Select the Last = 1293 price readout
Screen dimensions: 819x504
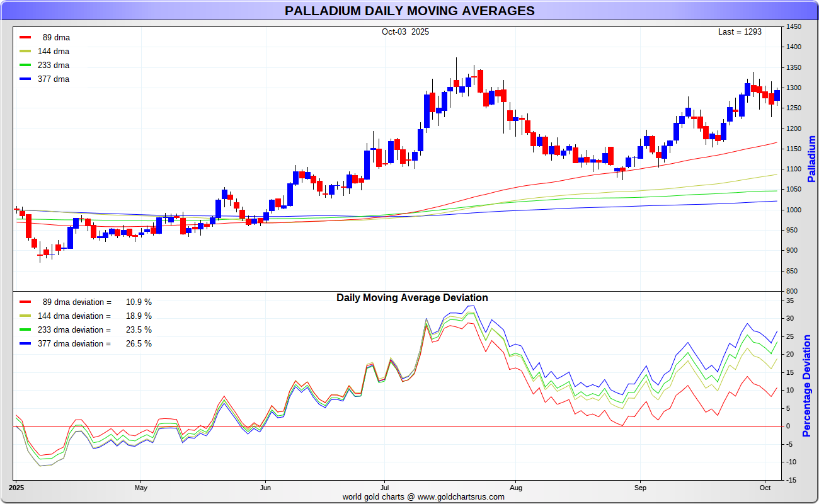[x=740, y=31]
